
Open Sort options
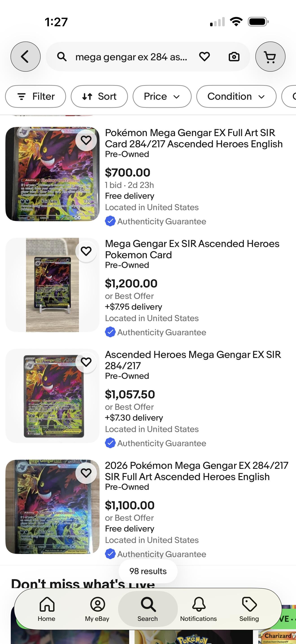coord(99,97)
